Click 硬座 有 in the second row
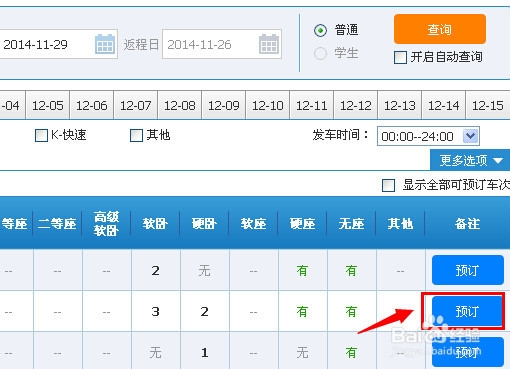Viewport: 510px width, 369px height. [302, 312]
